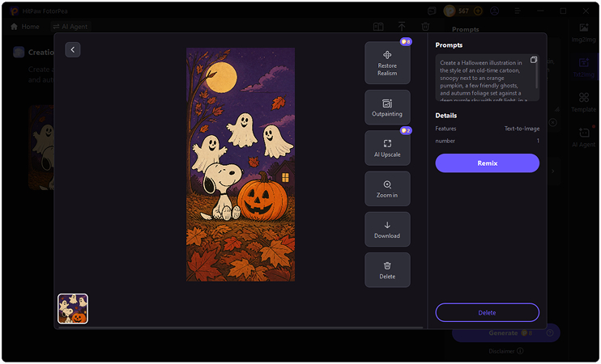The image size is (601, 364).
Task: Open the user account profile icon
Action: [494, 11]
